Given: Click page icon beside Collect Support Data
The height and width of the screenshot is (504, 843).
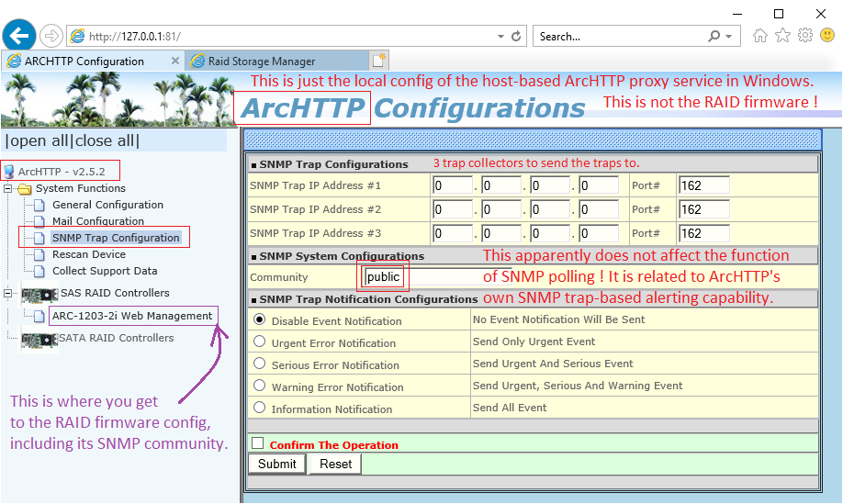Looking at the screenshot, I should click(39, 272).
